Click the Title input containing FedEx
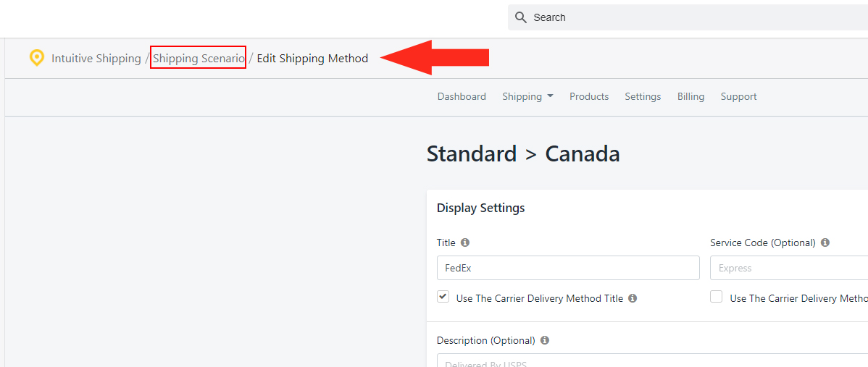Image resolution: width=868 pixels, height=367 pixels. pos(568,268)
